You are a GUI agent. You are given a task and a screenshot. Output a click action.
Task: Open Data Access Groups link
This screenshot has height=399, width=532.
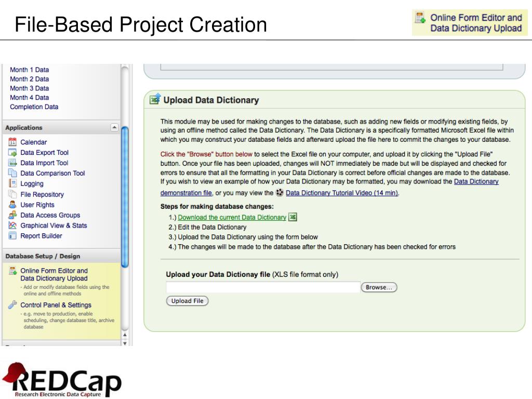coord(50,215)
